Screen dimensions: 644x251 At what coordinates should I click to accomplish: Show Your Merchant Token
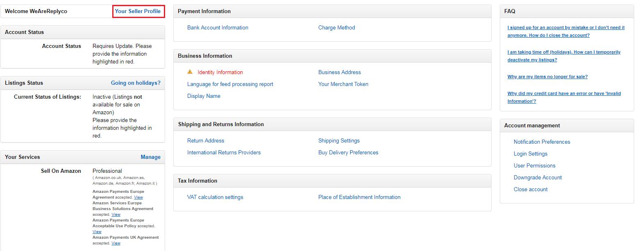point(343,84)
